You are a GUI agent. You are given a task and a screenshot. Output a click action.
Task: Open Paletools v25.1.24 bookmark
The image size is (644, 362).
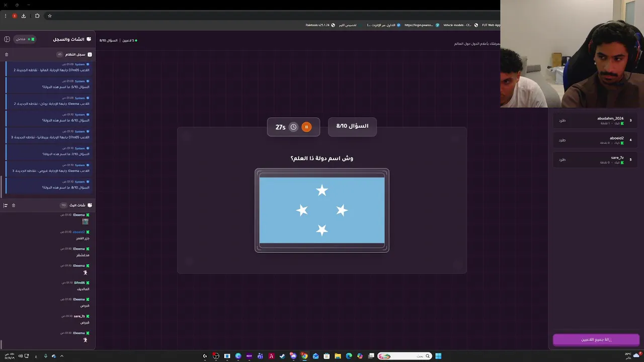(320, 25)
